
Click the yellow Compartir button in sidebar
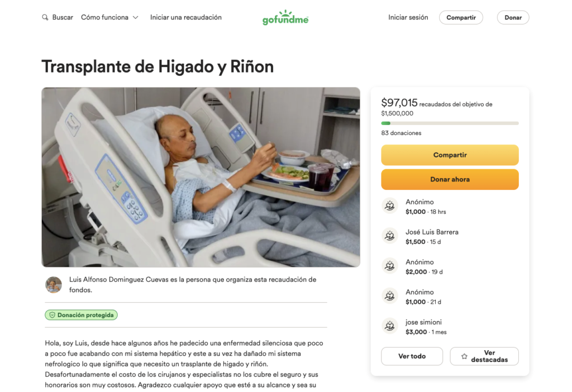point(450,155)
